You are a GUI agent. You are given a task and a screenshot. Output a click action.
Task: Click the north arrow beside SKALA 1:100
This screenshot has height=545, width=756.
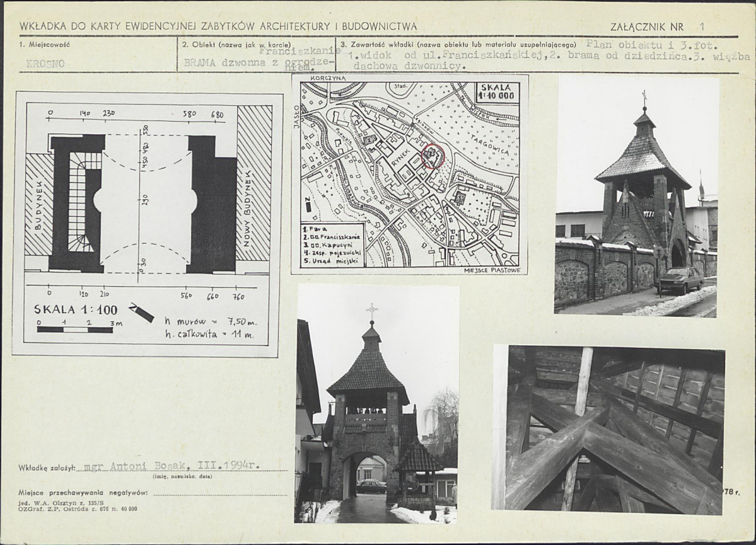(141, 313)
